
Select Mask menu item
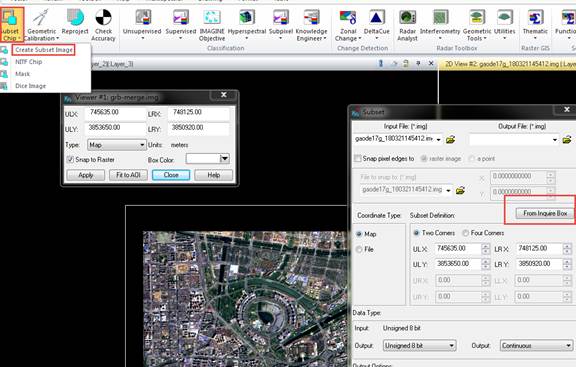22,74
